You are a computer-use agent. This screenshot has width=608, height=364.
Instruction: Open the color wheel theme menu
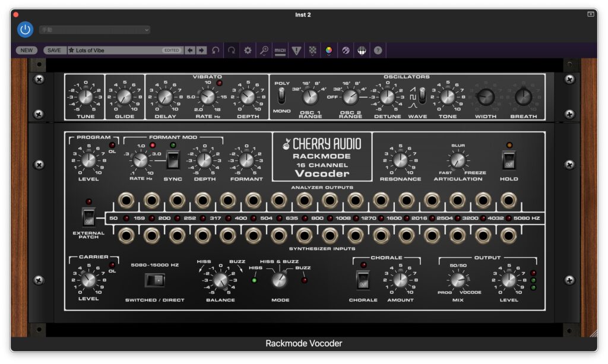point(329,50)
